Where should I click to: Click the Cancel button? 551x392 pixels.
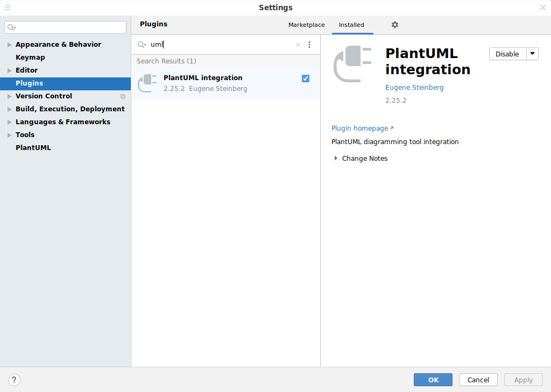point(478,380)
